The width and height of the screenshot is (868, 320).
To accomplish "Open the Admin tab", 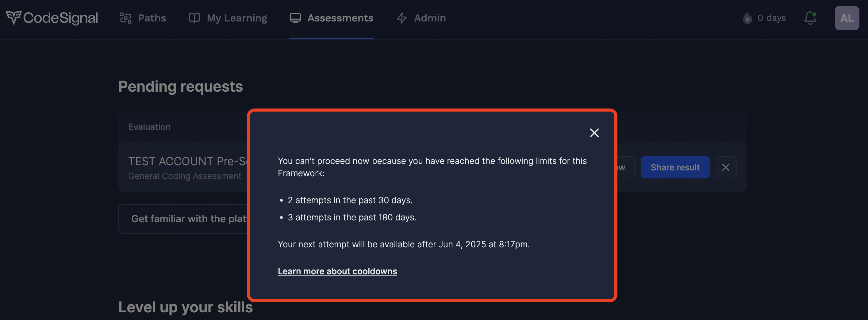I will (x=430, y=18).
